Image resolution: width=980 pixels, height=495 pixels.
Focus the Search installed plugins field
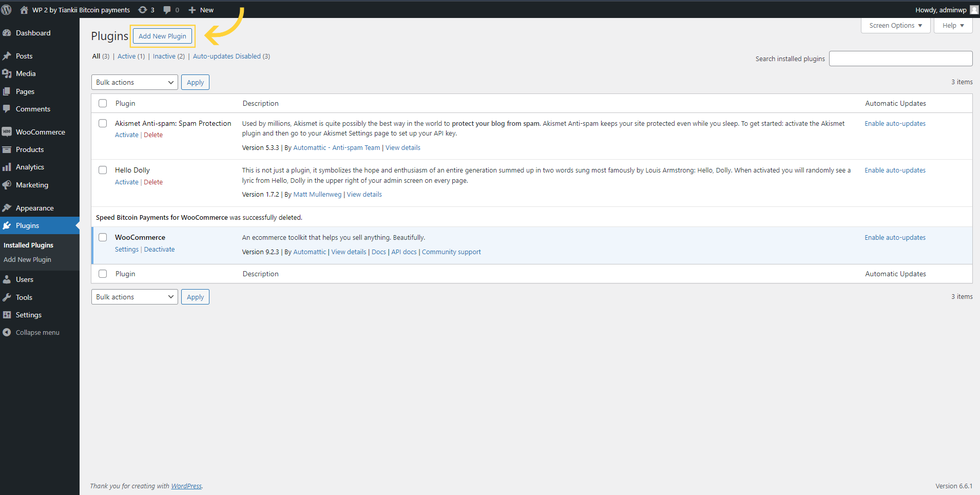(900, 59)
